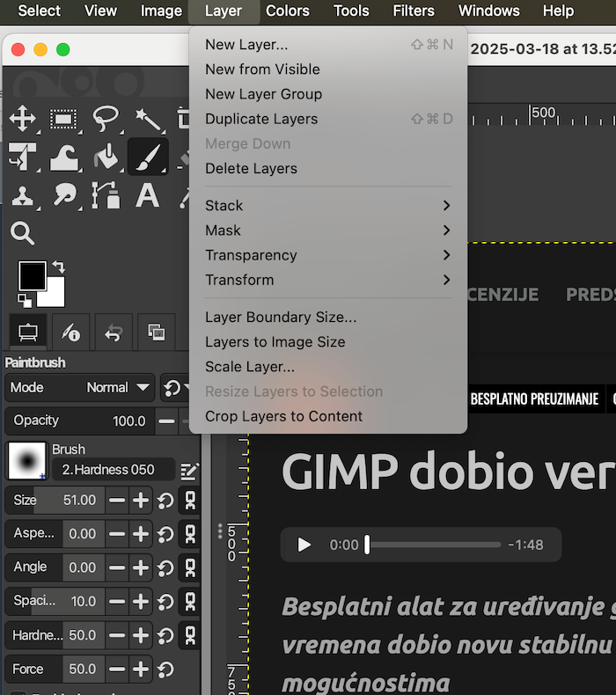This screenshot has height=695, width=616.
Task: Click the black foreground color swatch
Action: [33, 275]
